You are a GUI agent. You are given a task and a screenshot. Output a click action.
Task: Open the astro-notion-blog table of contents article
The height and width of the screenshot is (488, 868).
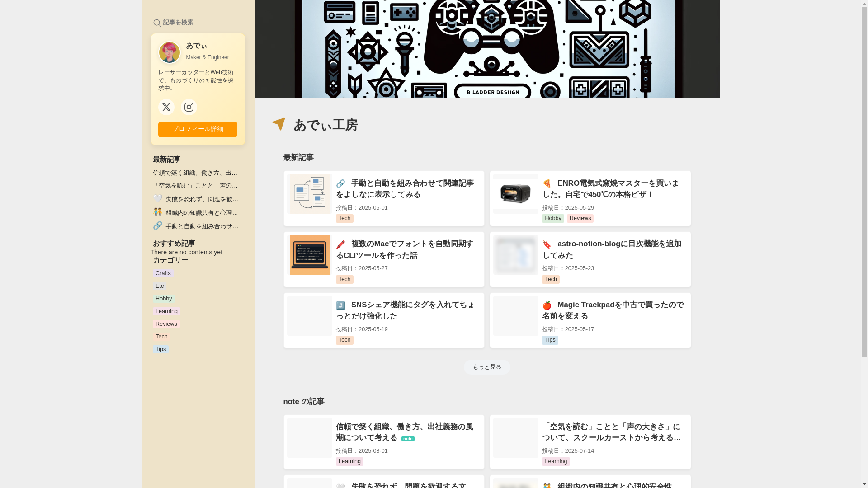612,250
